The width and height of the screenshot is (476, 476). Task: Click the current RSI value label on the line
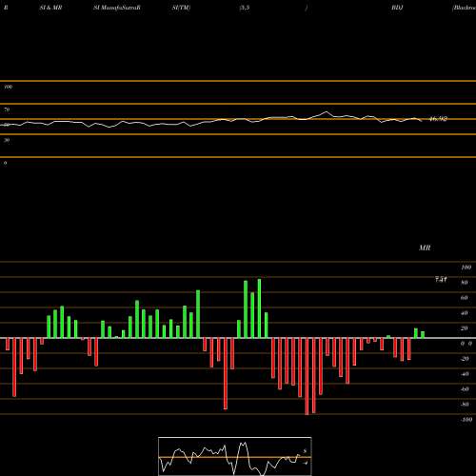[x=438, y=119]
